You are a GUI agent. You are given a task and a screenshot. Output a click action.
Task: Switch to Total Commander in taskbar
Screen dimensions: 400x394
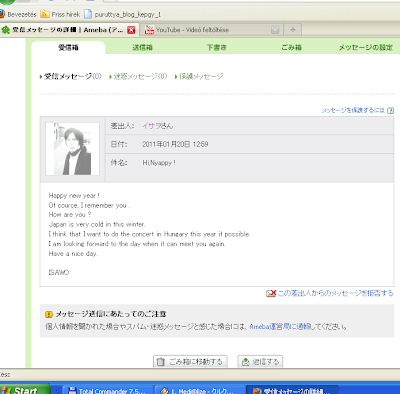(107, 390)
